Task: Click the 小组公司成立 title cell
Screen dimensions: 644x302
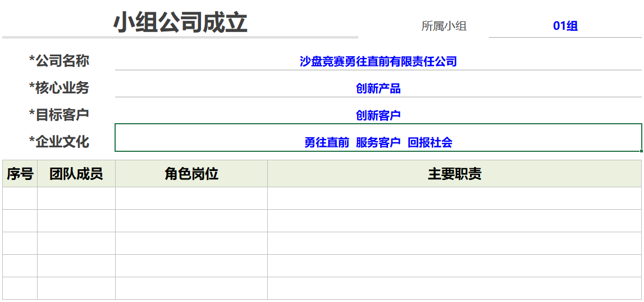Action: (x=180, y=23)
